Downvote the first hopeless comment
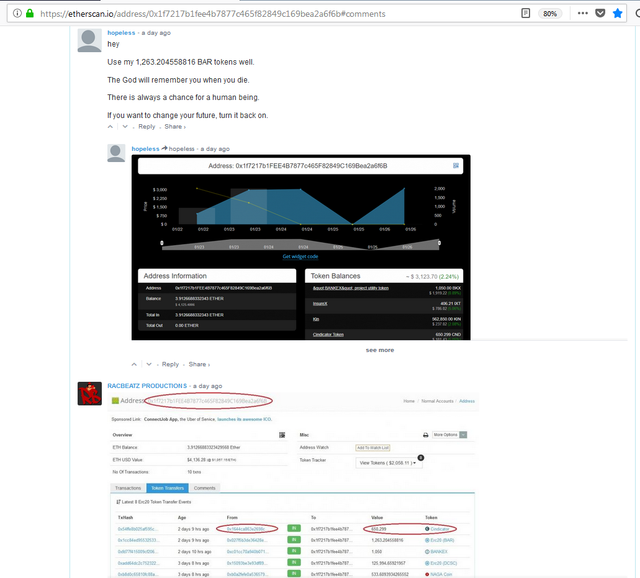The width and height of the screenshot is (640, 578). coord(125,127)
